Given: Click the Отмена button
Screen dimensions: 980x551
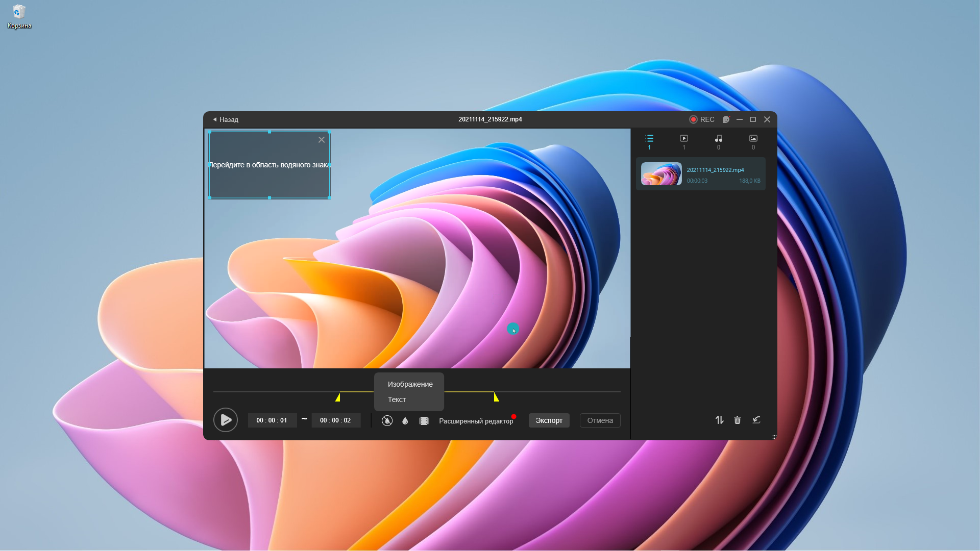Looking at the screenshot, I should pyautogui.click(x=600, y=420).
